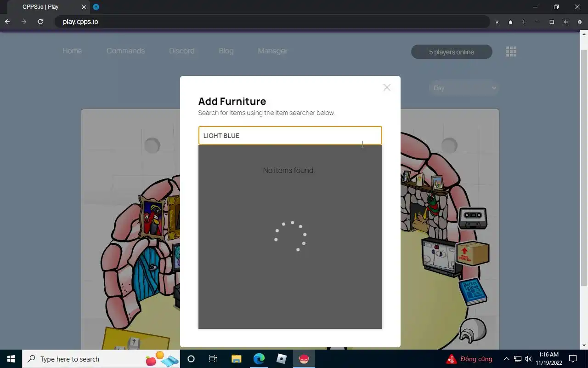Screen dimensions: 588x368
Task: Open the network icon in system tray
Action: 518,359
